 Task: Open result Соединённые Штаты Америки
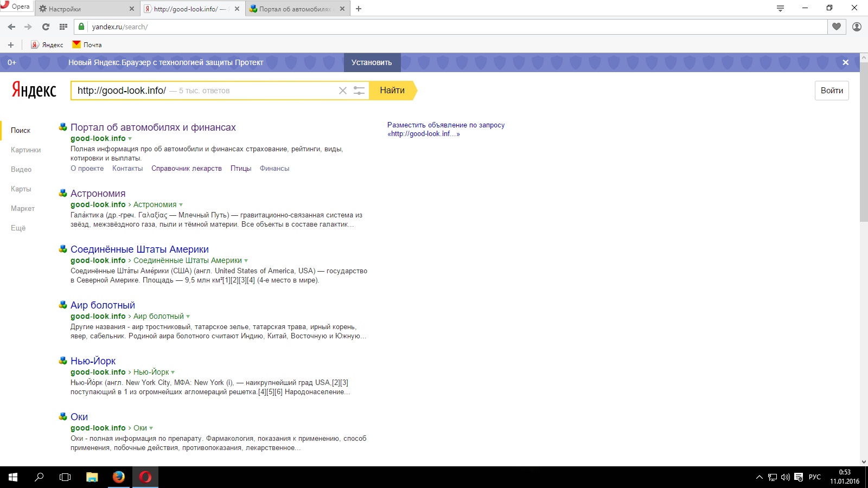point(139,249)
